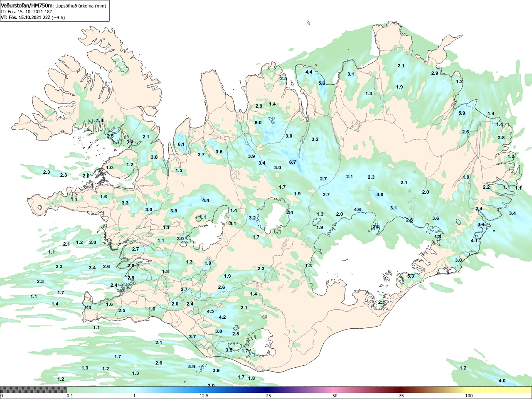The height and width of the screenshot is (399, 532).
Task: Click the 4.6 precipitation value
Action: pos(357,209)
